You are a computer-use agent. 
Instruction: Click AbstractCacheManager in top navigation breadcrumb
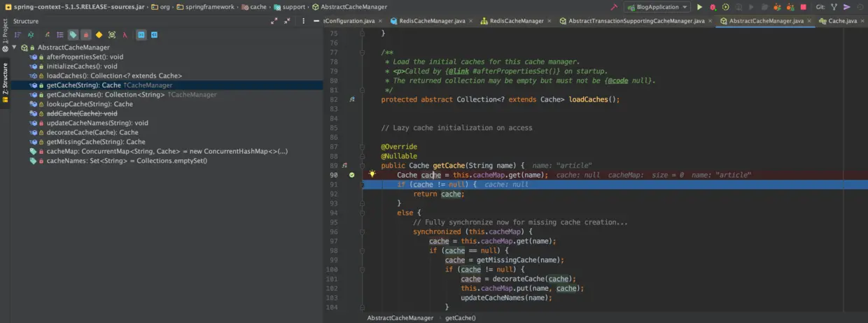(x=349, y=7)
